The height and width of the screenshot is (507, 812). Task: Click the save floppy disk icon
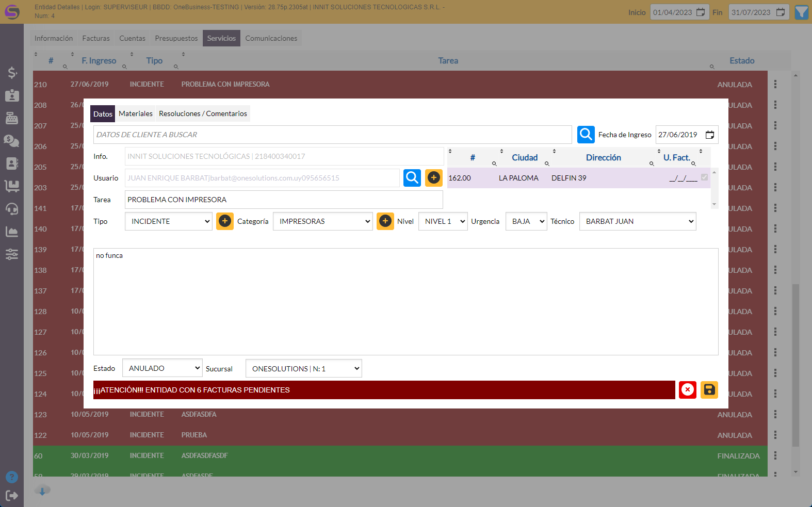point(709,390)
